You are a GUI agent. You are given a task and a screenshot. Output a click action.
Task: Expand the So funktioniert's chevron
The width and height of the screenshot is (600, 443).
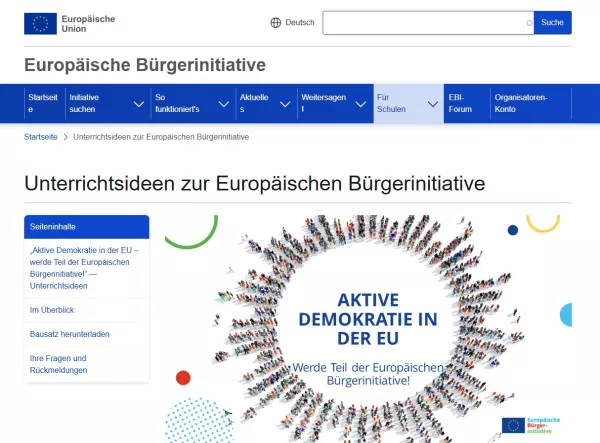tap(224, 104)
